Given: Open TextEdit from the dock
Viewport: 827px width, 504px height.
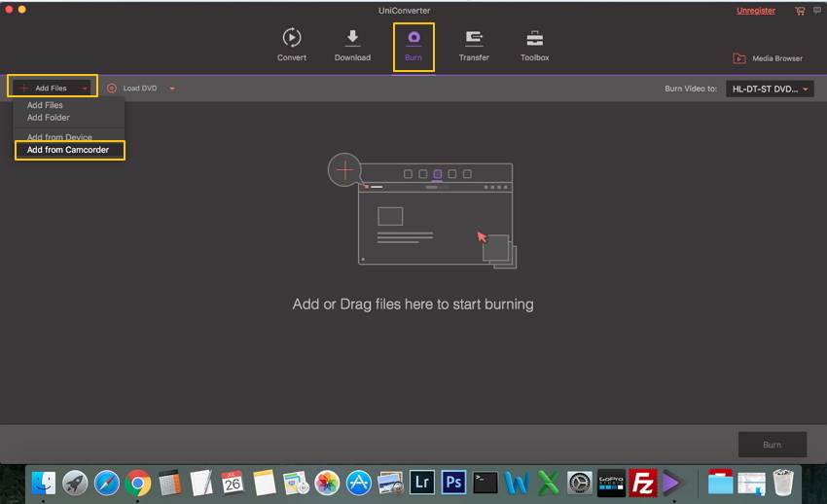Looking at the screenshot, I should (201, 483).
